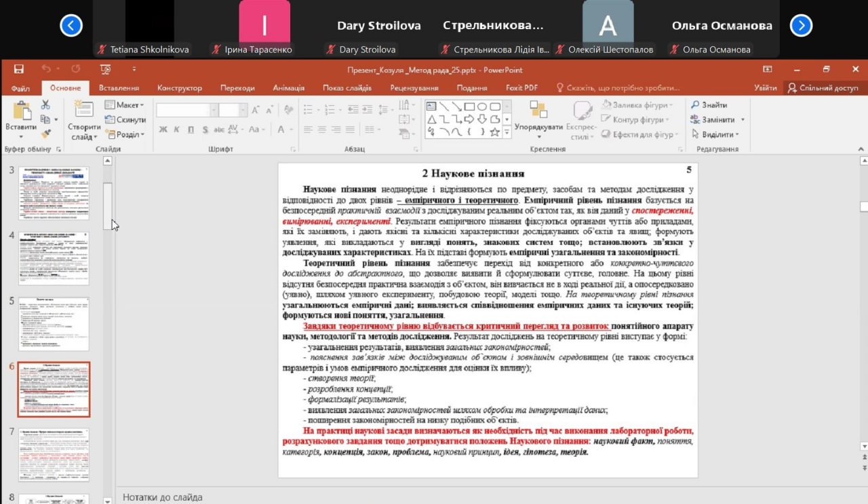The height and width of the screenshot is (504, 868).
Task: Open the Виділити select dropdown
Action: point(717,135)
